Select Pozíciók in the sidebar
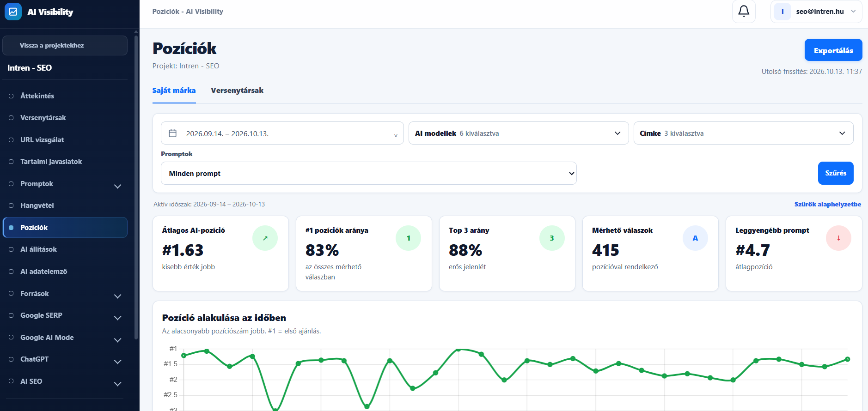868x411 pixels. (65, 228)
